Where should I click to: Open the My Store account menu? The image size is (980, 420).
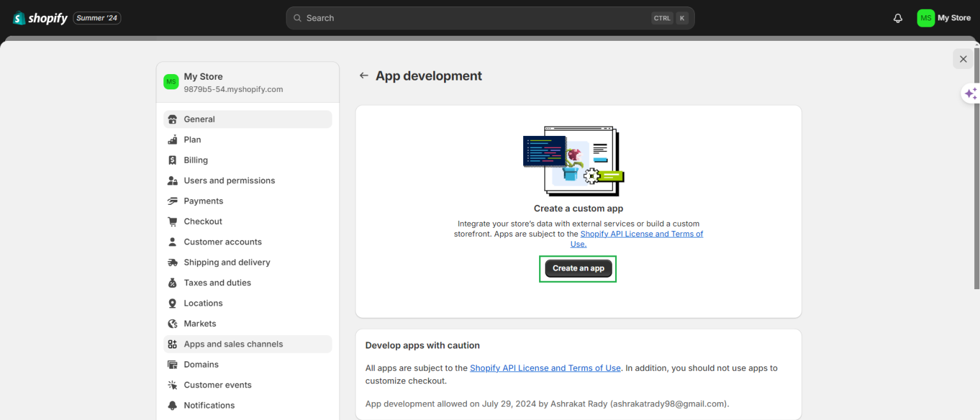(944, 18)
